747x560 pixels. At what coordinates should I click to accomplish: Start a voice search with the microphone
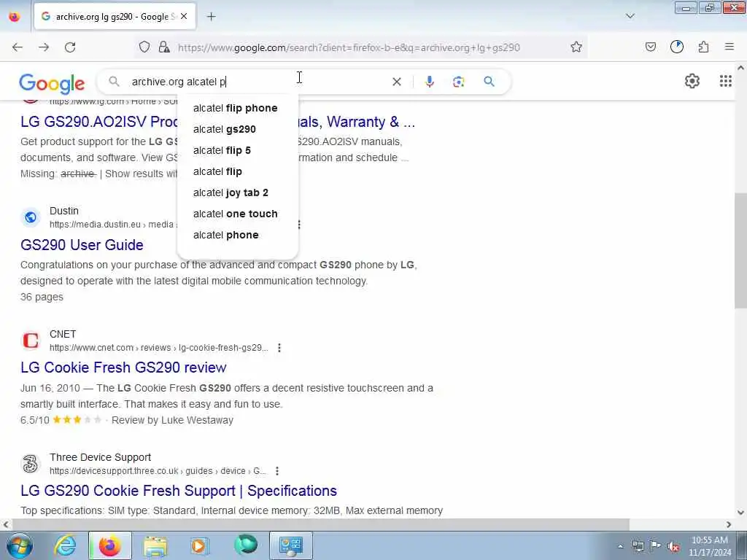(x=429, y=82)
